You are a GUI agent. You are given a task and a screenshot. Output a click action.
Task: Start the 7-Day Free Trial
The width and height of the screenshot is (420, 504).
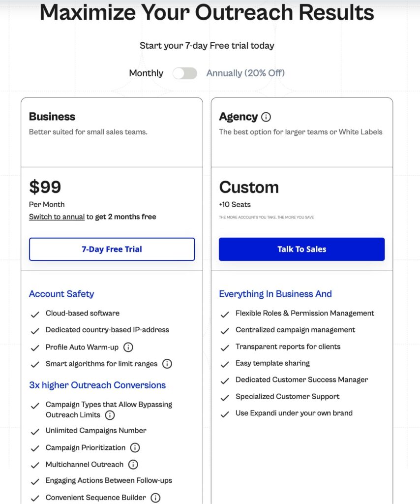[112, 249]
